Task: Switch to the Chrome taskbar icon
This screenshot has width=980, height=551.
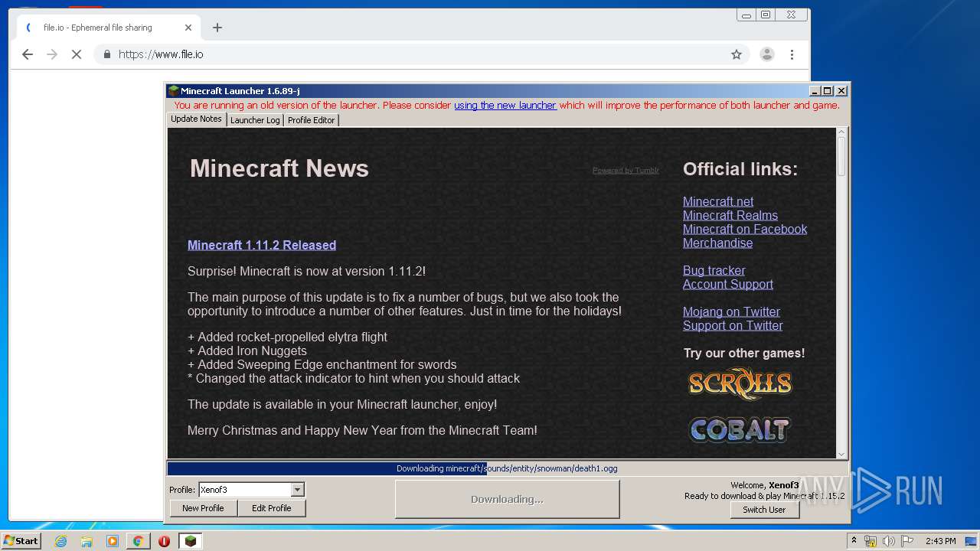Action: 138,541
